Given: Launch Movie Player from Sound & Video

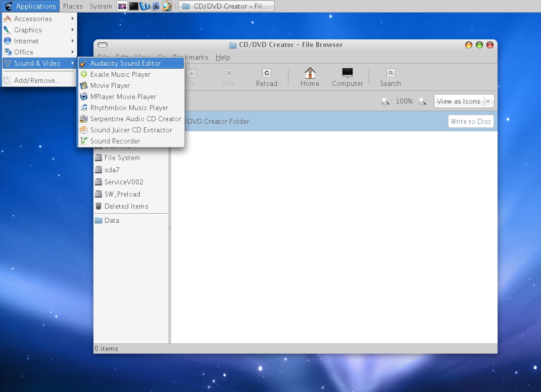Looking at the screenshot, I should click(131, 85).
